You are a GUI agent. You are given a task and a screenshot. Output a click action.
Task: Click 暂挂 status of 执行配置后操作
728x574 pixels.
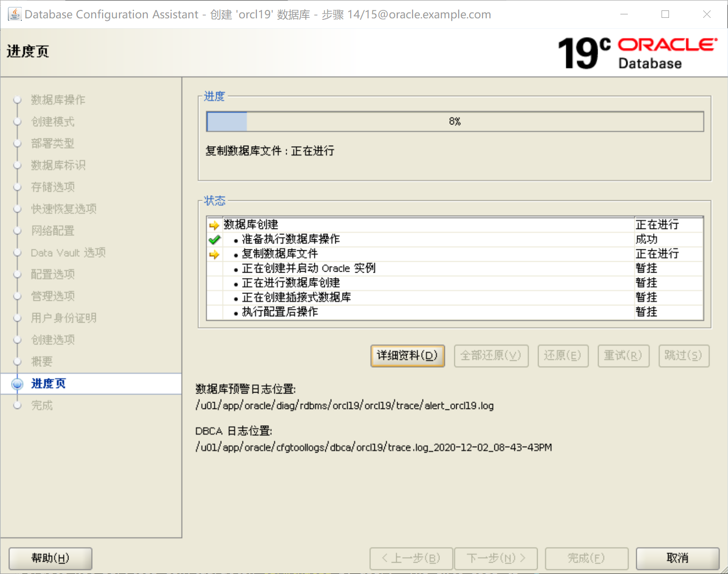click(647, 312)
